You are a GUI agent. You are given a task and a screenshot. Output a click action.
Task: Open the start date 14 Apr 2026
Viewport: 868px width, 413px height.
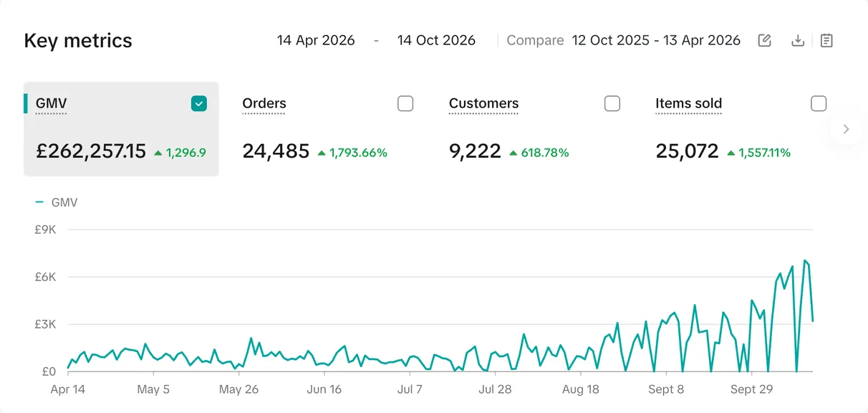coord(316,40)
